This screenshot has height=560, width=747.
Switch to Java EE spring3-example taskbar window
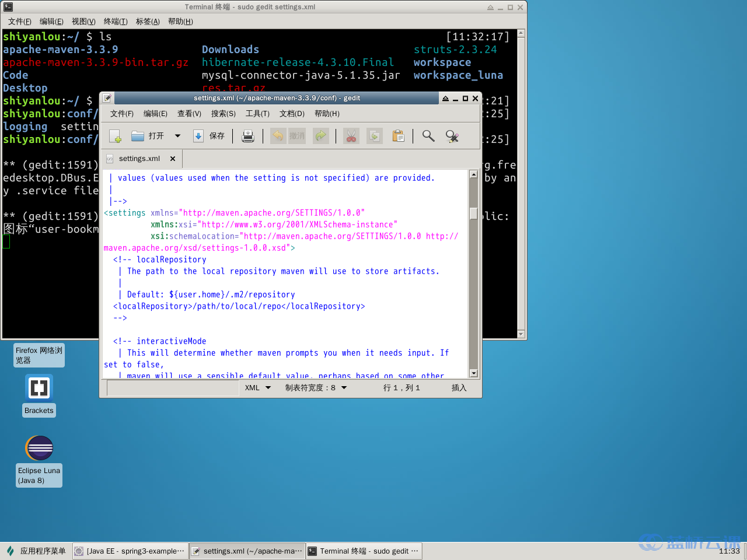(x=131, y=551)
